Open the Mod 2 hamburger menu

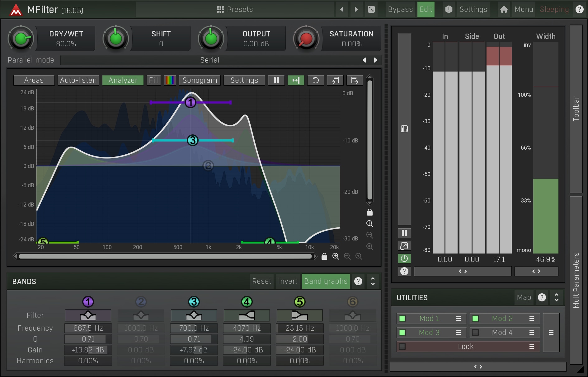click(x=532, y=319)
